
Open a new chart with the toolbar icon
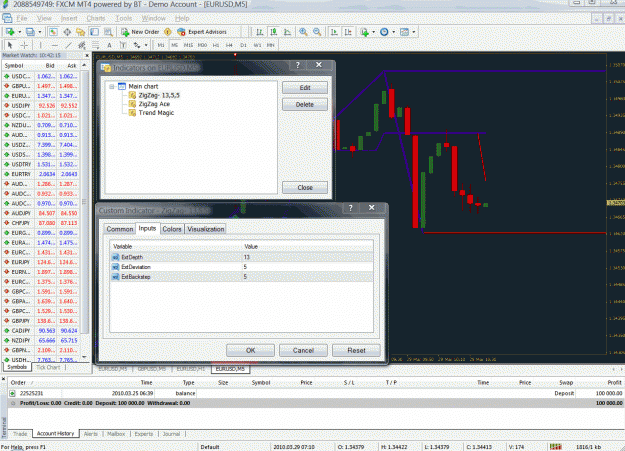coord(10,32)
